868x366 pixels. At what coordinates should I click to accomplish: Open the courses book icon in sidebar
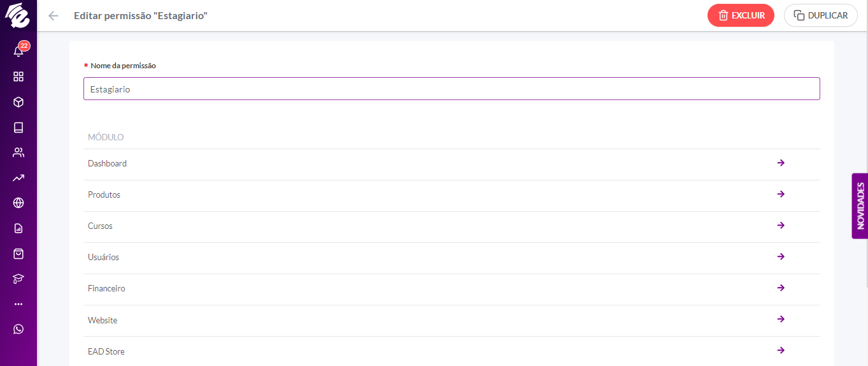(x=18, y=128)
